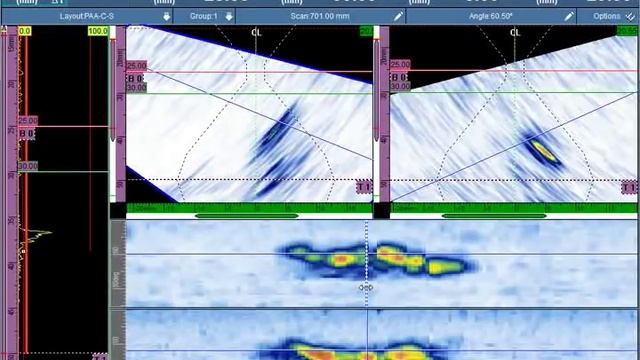640x360 pixels.
Task: Click the upper C-scan vertical ruler
Action: (x=118, y=264)
